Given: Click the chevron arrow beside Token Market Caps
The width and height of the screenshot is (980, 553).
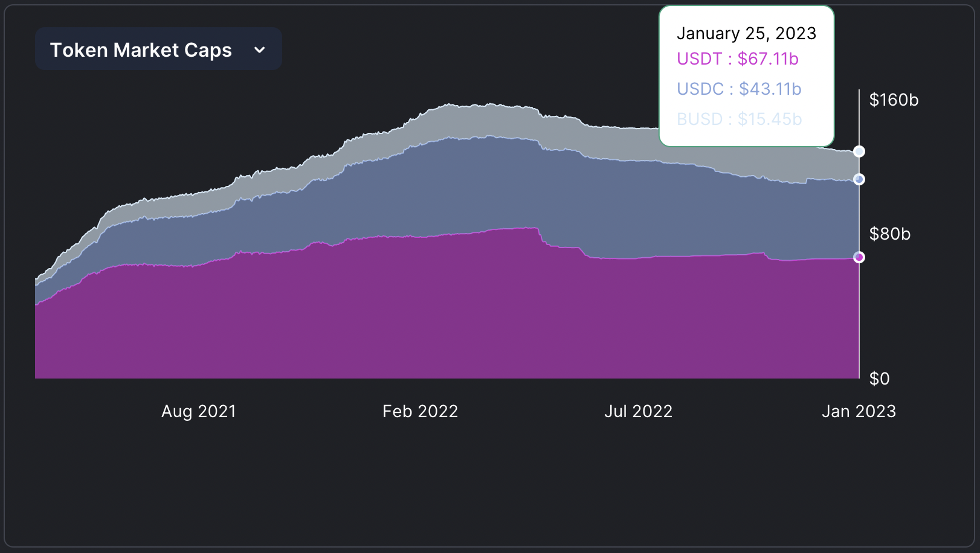Looking at the screenshot, I should coord(260,50).
